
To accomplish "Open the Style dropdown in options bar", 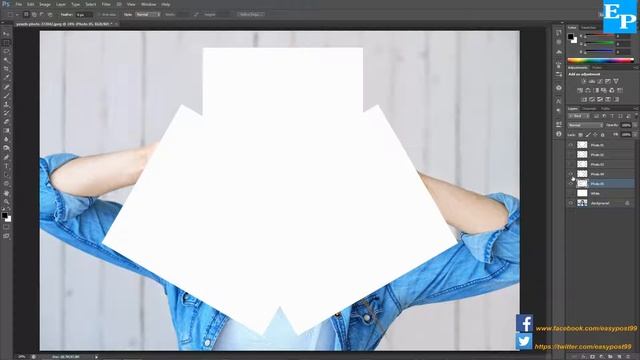I will [x=148, y=14].
